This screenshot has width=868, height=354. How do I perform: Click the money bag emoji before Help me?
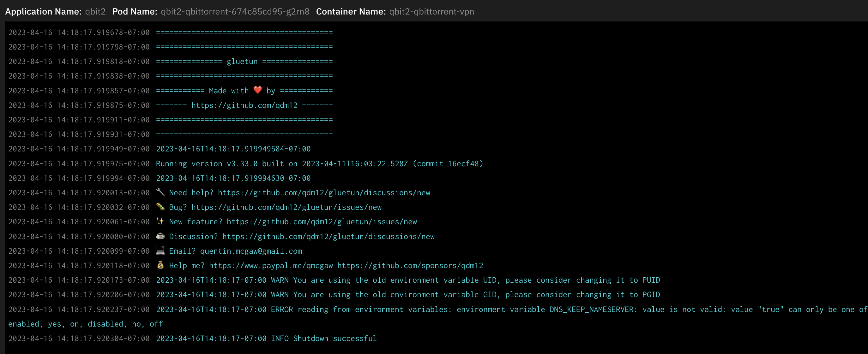160,265
